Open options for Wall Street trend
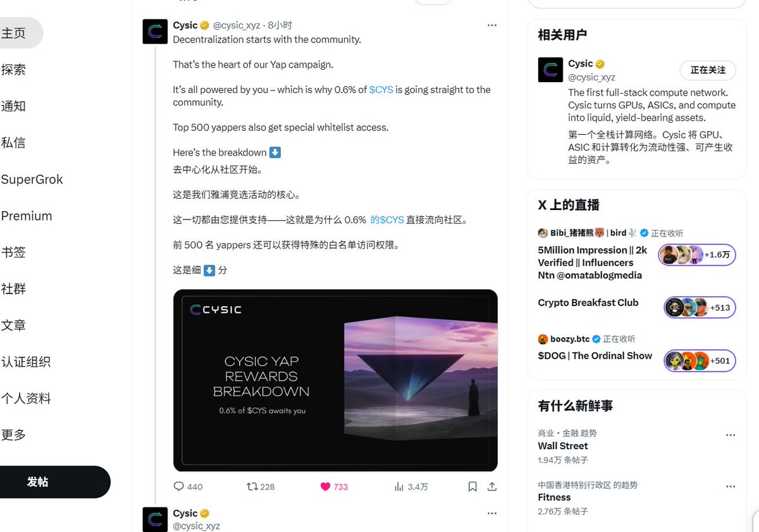This screenshot has width=759, height=532. pyautogui.click(x=731, y=435)
